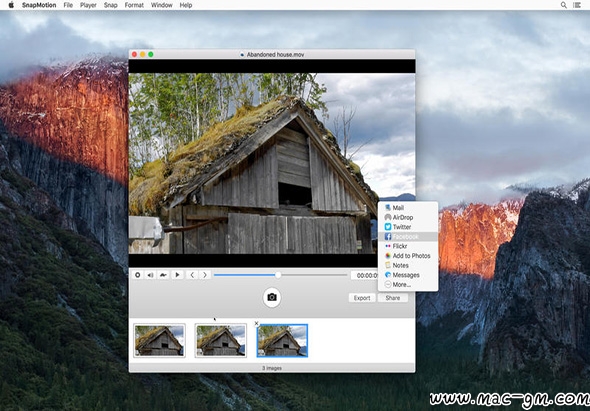Click the timecode field next to slider
Image resolution: width=590 pixels, height=411 pixels.
coord(364,276)
